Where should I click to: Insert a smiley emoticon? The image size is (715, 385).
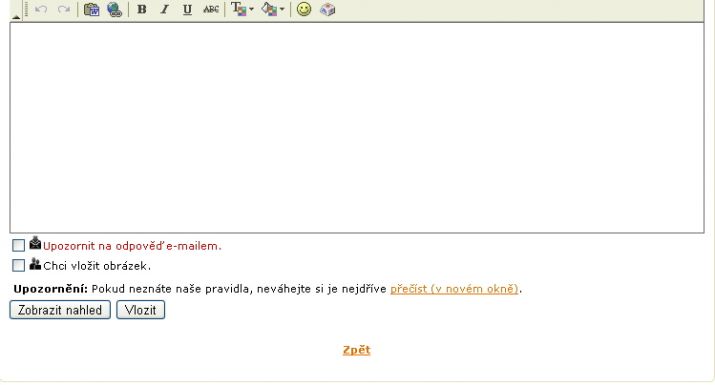[x=304, y=9]
